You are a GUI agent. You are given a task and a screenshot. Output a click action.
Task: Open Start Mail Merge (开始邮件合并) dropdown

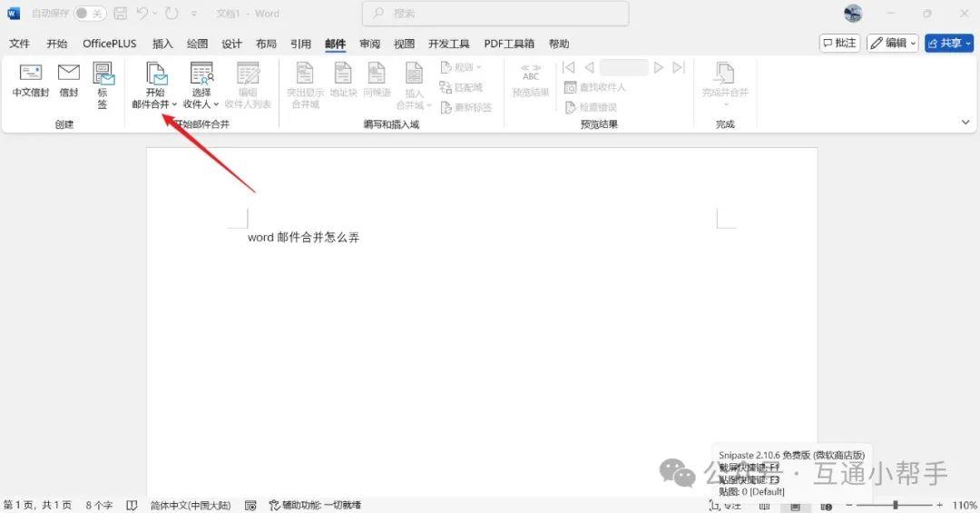coord(154,85)
